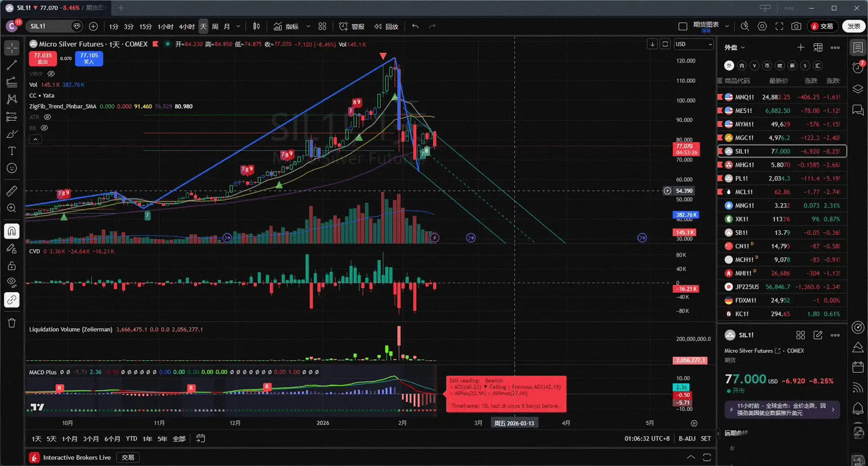Toggle the SET session setting
The width and height of the screenshot is (868, 466).
pyautogui.click(x=706, y=438)
